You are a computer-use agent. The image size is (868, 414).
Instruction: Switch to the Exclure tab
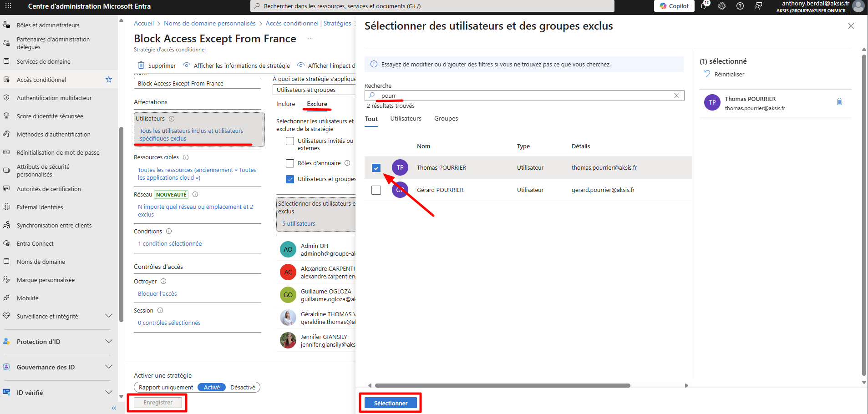coord(317,104)
